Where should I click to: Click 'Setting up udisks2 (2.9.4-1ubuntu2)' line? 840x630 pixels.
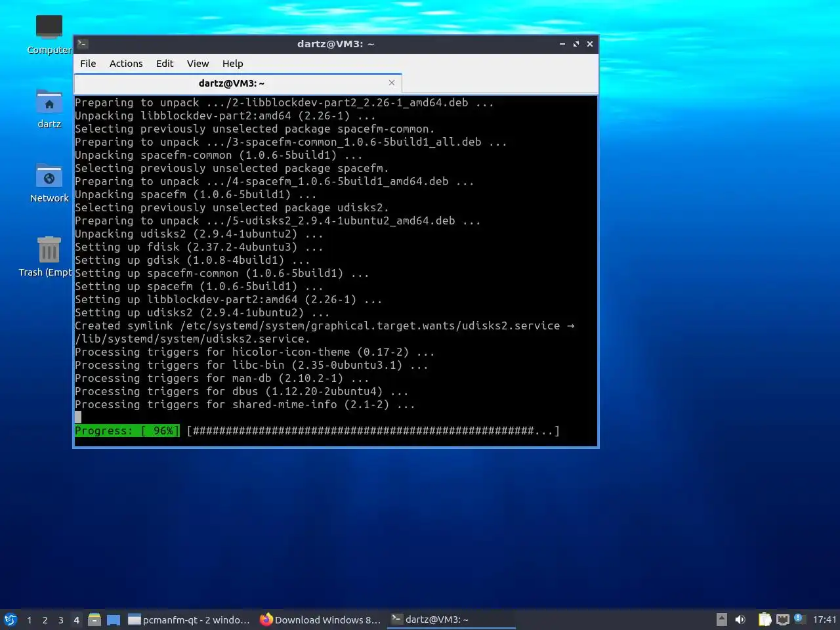pyautogui.click(x=202, y=313)
